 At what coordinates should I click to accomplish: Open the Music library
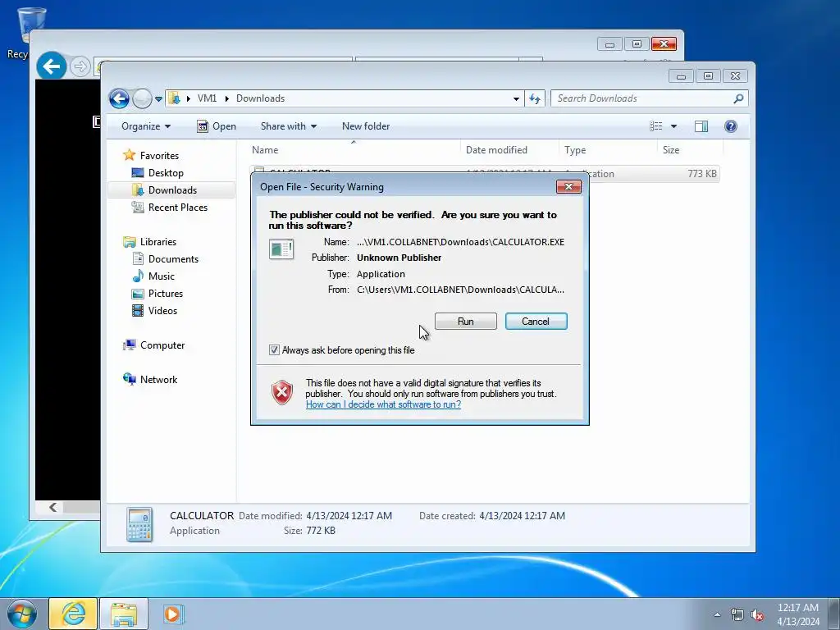coord(162,276)
